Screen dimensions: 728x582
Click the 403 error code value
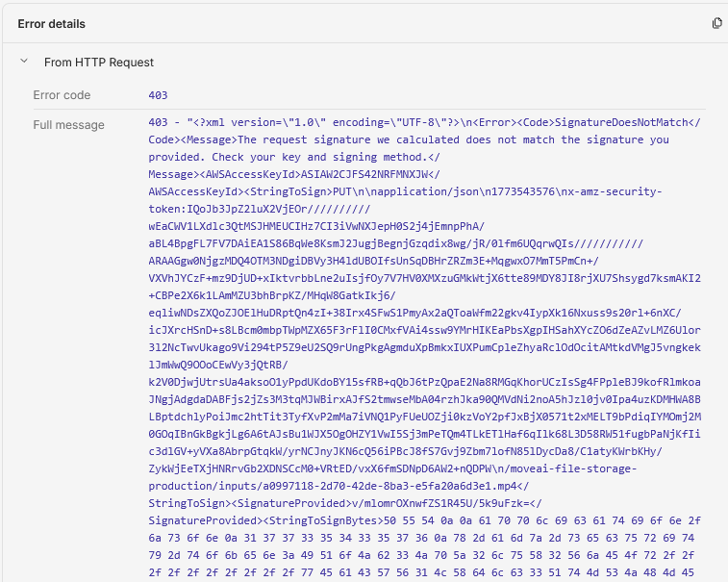[x=159, y=95]
